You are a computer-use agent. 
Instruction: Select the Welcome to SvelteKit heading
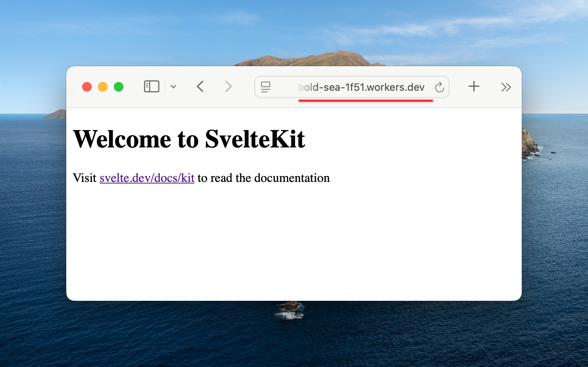tap(189, 139)
